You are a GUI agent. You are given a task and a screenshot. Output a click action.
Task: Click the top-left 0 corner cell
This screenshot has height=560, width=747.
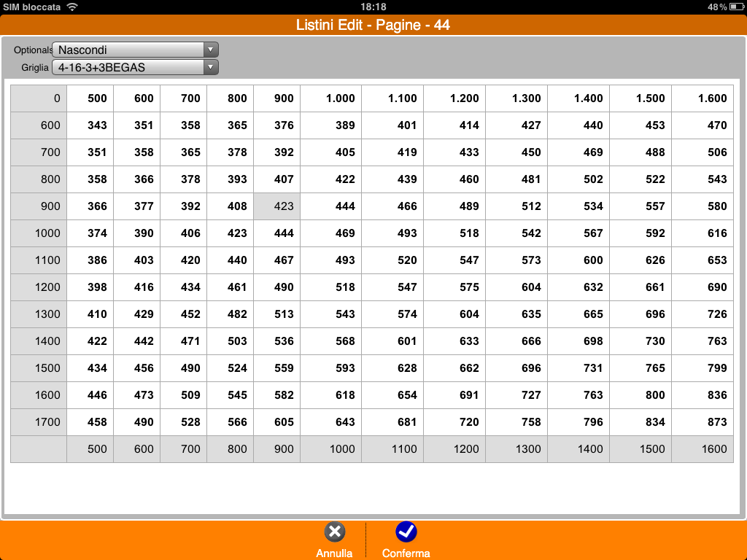[x=39, y=98]
